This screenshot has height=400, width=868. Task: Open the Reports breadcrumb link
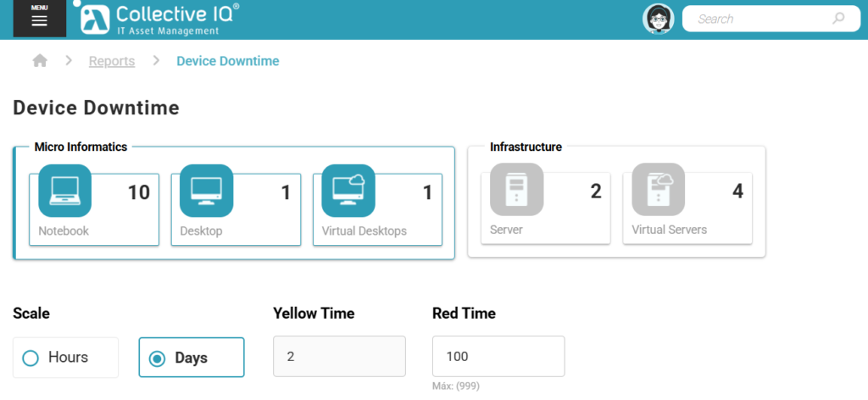pos(112,61)
